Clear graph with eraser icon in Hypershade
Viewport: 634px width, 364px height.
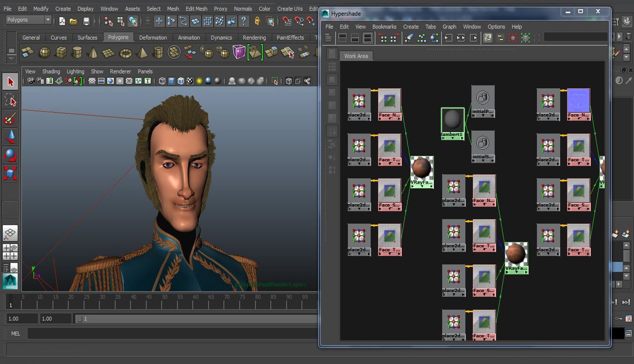click(409, 38)
